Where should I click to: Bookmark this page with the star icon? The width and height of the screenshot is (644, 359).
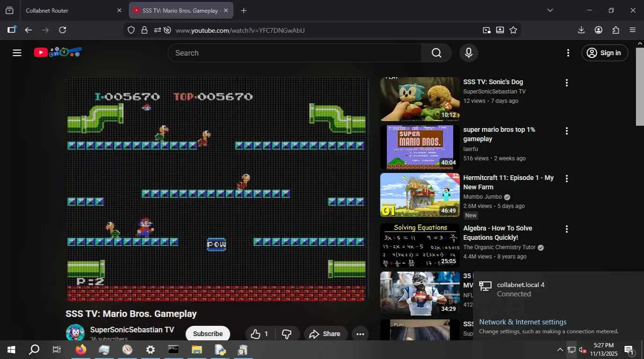513,30
